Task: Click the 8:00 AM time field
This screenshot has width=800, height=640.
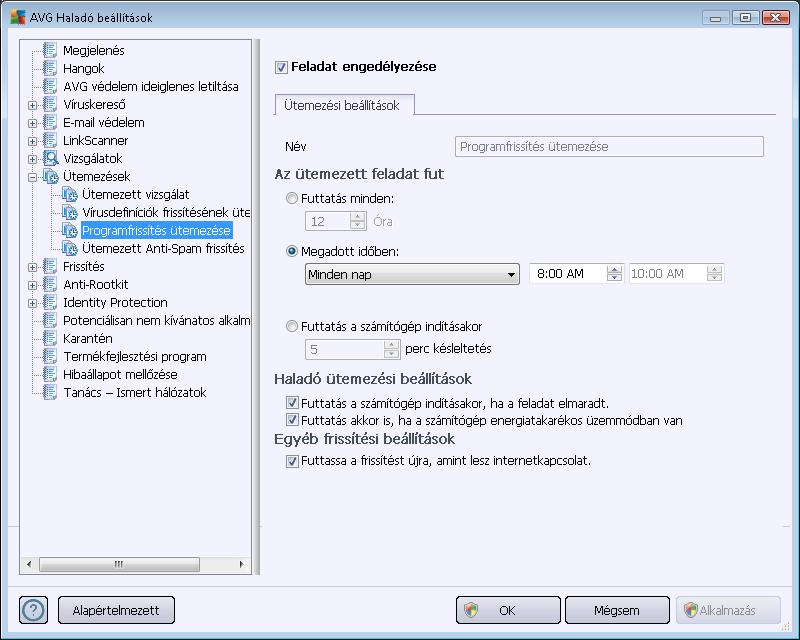Action: 568,274
